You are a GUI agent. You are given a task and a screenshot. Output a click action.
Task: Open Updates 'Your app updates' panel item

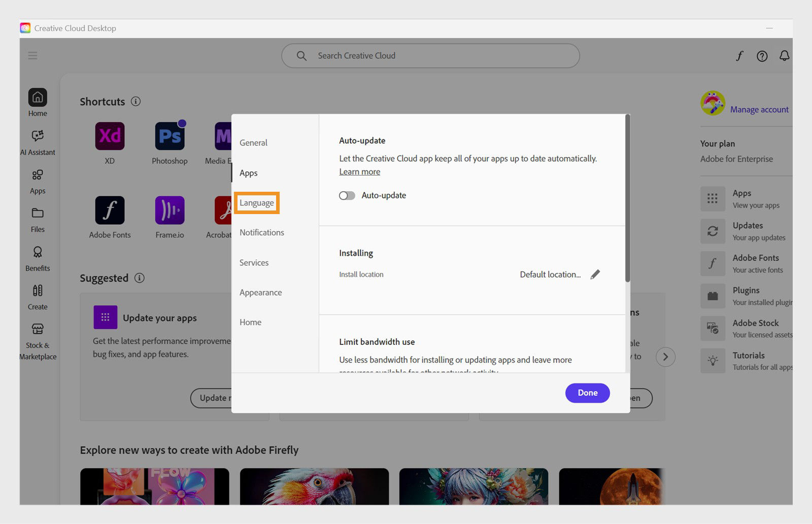(746, 231)
